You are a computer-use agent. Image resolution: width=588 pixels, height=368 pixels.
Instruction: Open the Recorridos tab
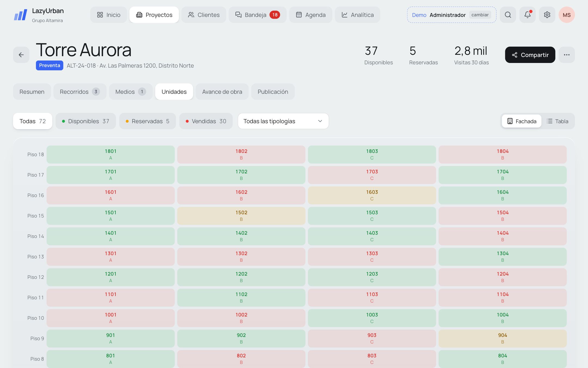(80, 92)
